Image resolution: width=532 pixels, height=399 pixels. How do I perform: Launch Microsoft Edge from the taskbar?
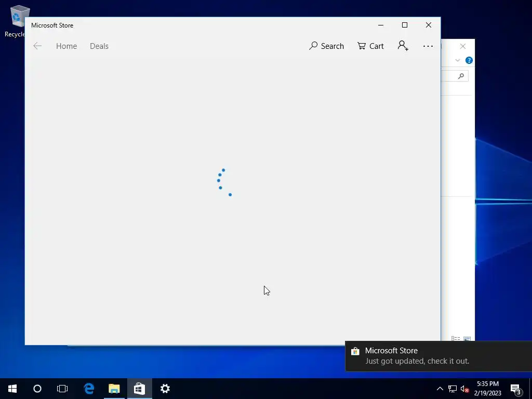(x=89, y=389)
